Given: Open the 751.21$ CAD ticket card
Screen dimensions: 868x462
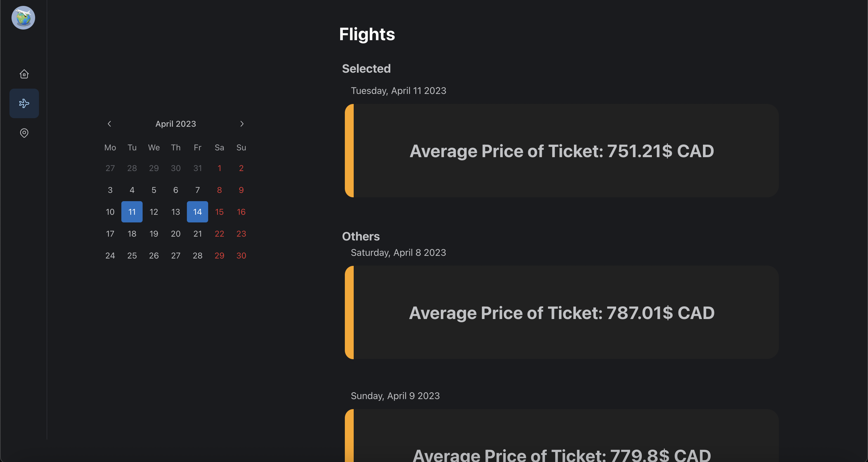Looking at the screenshot, I should coord(561,151).
